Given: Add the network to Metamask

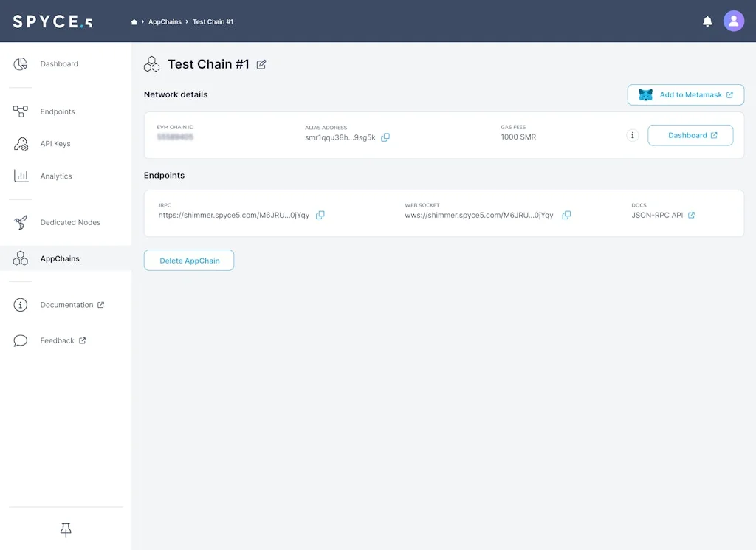Looking at the screenshot, I should point(685,94).
